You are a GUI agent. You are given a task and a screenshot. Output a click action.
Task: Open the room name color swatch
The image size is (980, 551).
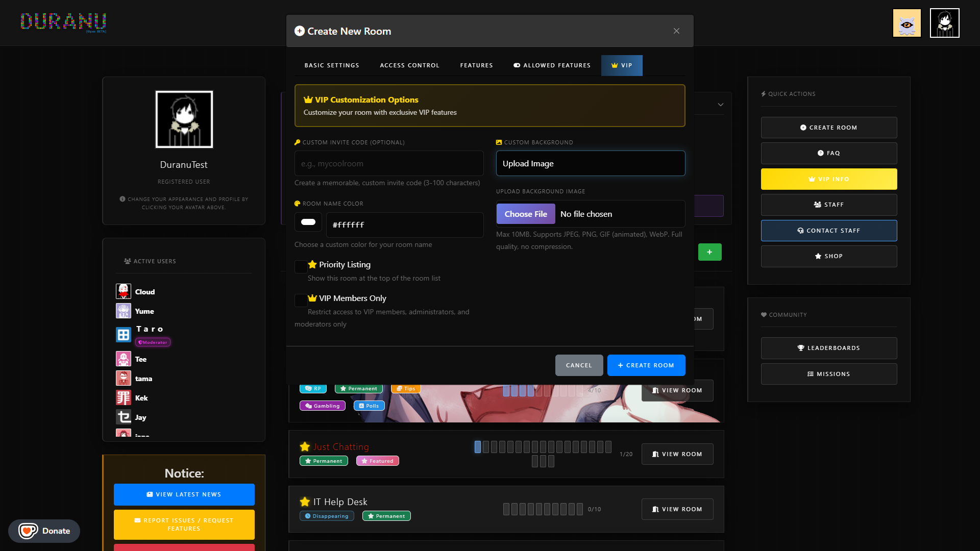pos(308,222)
